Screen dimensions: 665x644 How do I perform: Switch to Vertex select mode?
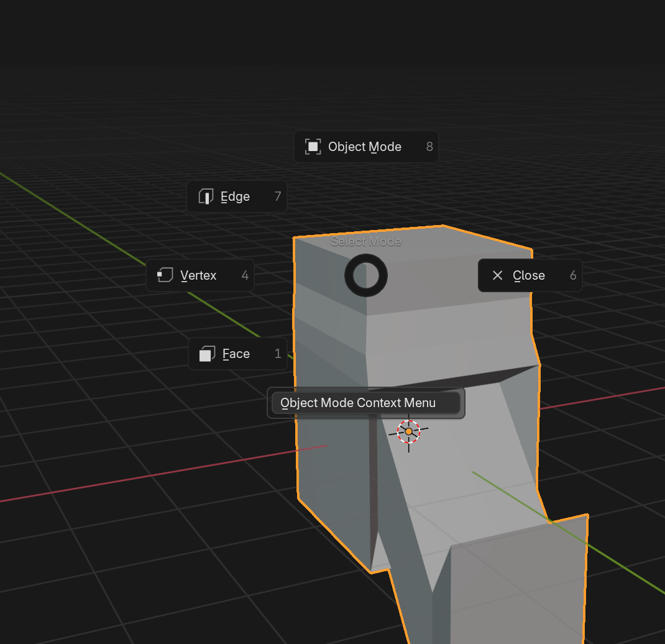(200, 275)
